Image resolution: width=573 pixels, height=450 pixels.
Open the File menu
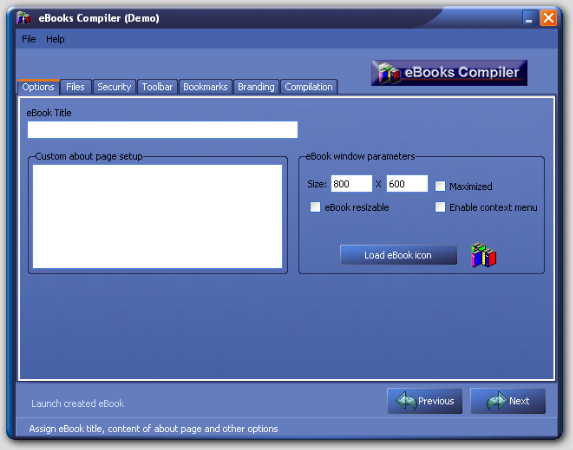click(x=29, y=39)
